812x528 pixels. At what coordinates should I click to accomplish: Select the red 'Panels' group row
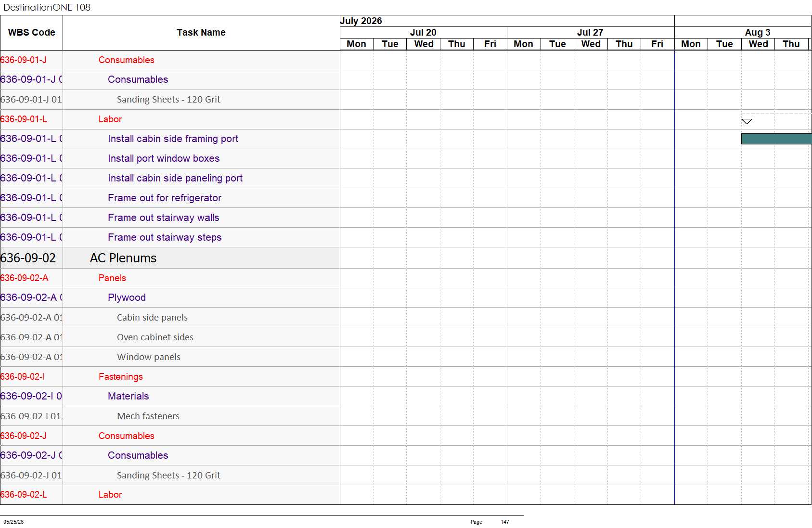point(170,278)
